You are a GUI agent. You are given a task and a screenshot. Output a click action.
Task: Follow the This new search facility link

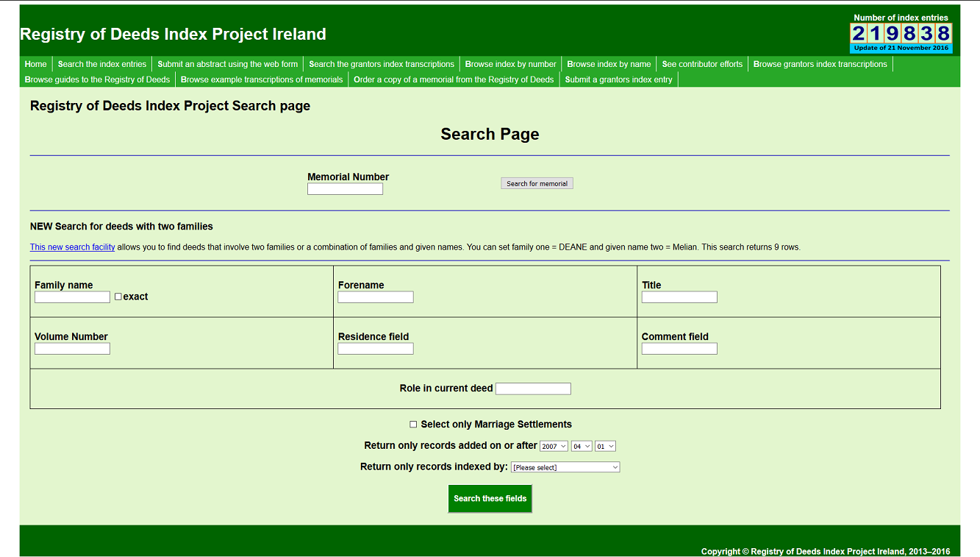click(71, 246)
